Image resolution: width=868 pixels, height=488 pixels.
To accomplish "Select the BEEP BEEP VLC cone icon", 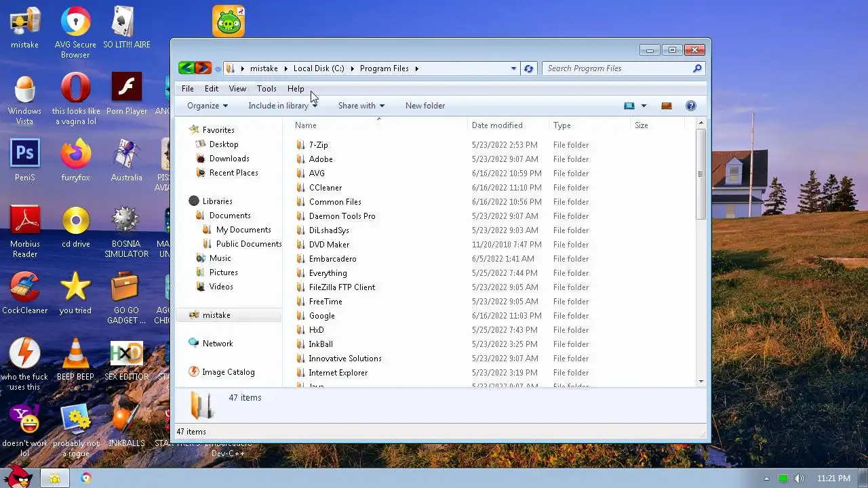I will pos(75,359).
